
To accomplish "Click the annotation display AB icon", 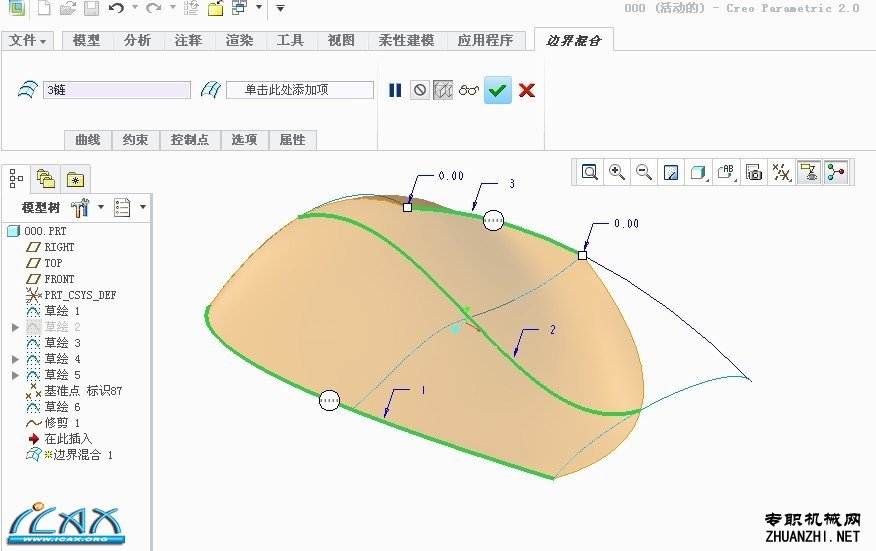I will 726,172.
